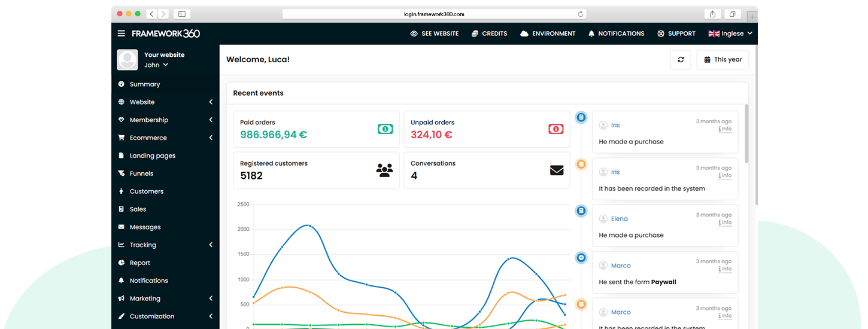Click the Safari address bar
The width and height of the screenshot is (868, 329).
tap(434, 14)
